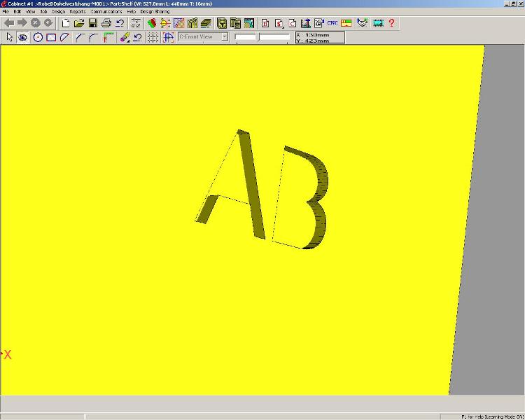The height and width of the screenshot is (420, 525).
Task: Select the curved line tool
Action: click(x=92, y=37)
